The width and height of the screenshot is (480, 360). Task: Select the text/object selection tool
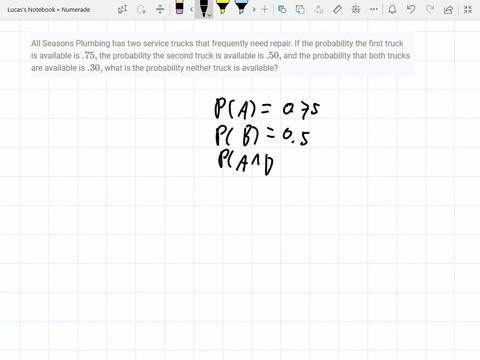[122, 9]
